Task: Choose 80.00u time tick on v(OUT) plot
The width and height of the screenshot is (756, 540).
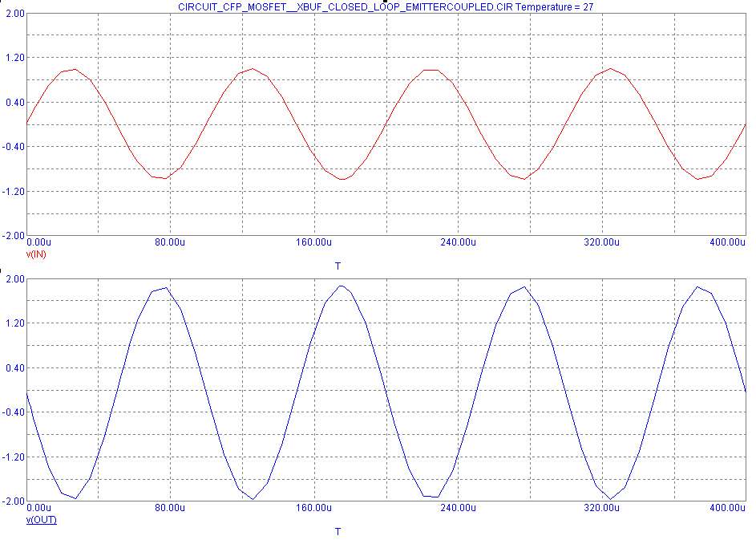Action: point(170,508)
